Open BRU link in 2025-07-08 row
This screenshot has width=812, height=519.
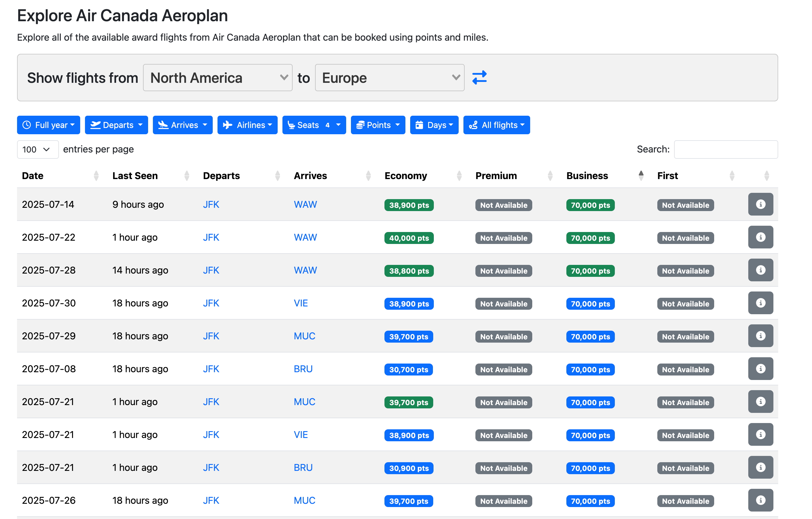coord(303,369)
